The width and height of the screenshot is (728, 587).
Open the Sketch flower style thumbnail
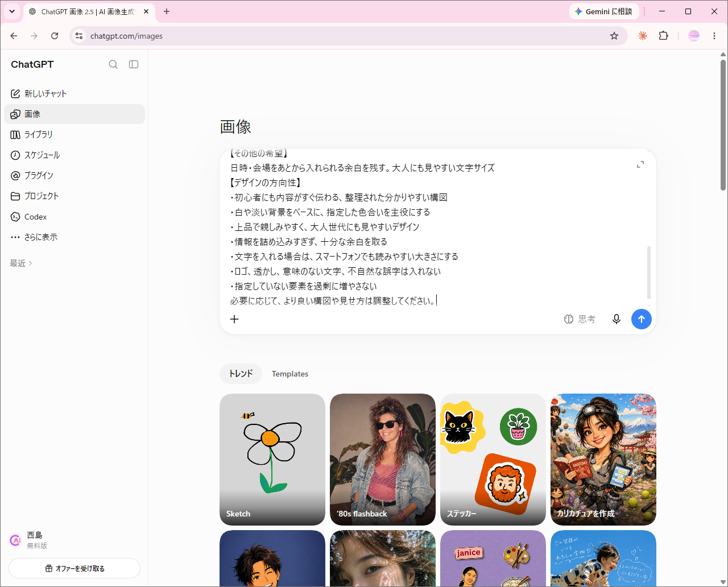click(x=272, y=460)
